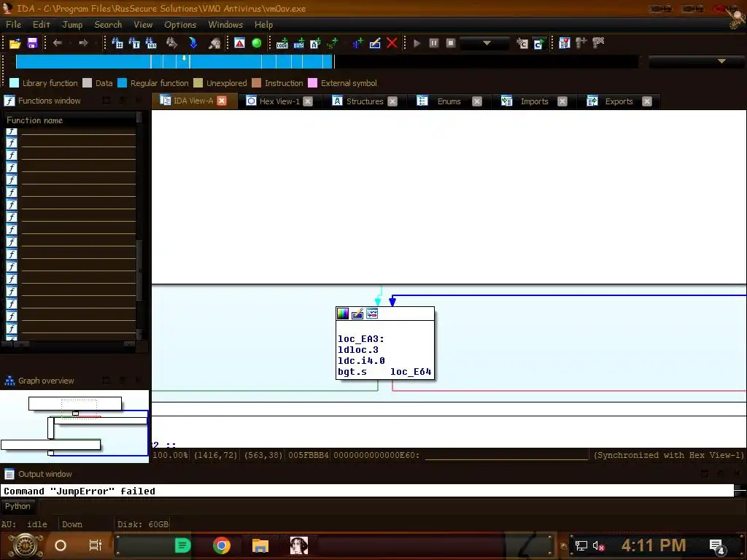Click the C with green arrow icon
Image resolution: width=747 pixels, height=560 pixels.
pyautogui.click(x=538, y=44)
